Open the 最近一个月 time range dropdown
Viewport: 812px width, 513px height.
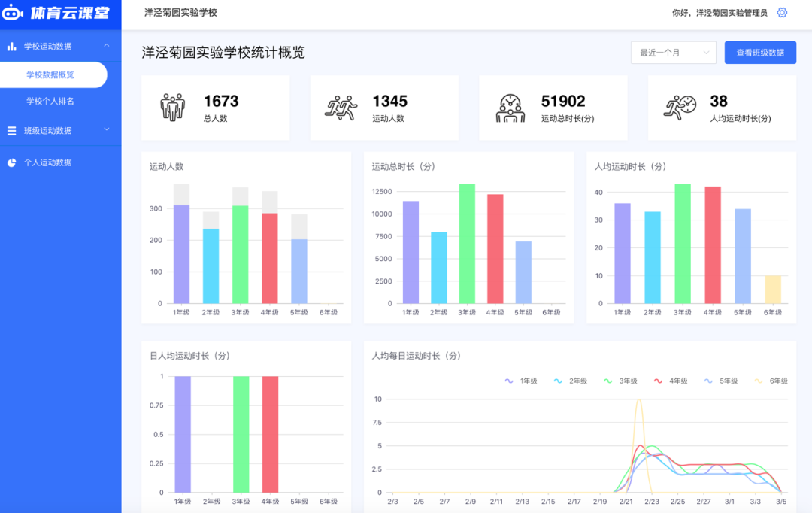click(x=673, y=53)
